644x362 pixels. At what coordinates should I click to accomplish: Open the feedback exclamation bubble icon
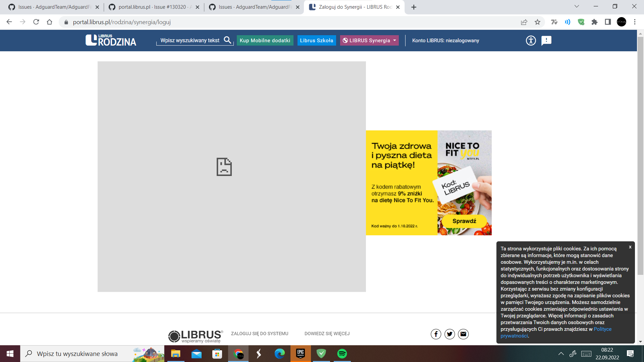pyautogui.click(x=546, y=41)
